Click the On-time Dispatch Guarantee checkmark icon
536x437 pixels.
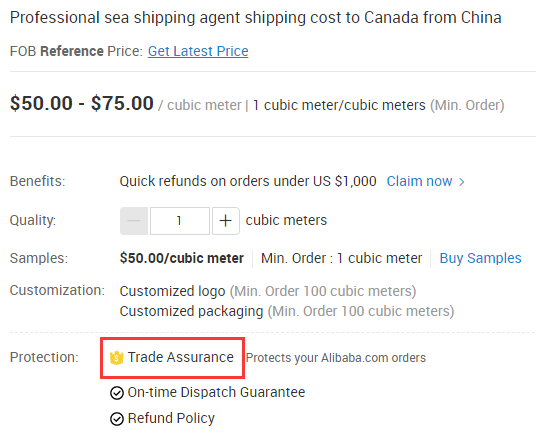pyautogui.click(x=117, y=393)
